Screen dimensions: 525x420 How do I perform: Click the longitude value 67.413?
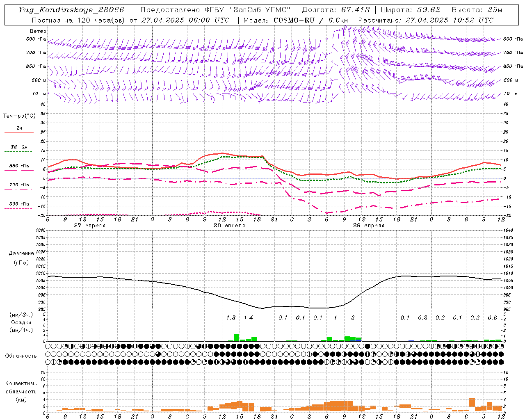[x=355, y=10]
